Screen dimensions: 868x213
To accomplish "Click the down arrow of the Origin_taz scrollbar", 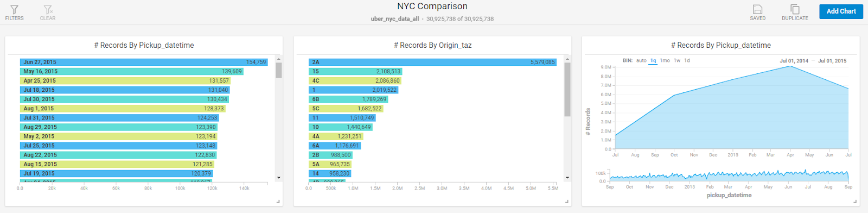I will tap(567, 178).
